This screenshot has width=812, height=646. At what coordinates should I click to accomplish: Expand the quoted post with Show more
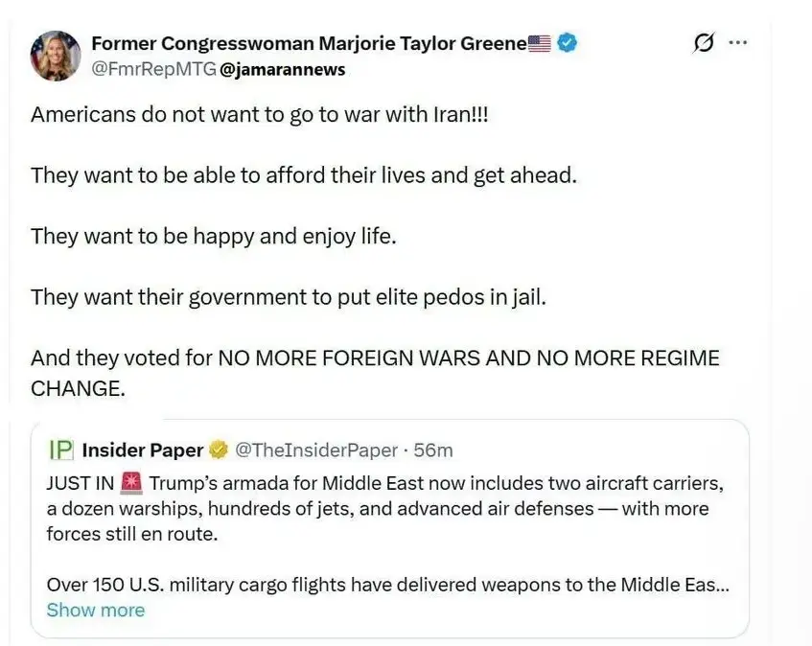click(95, 610)
